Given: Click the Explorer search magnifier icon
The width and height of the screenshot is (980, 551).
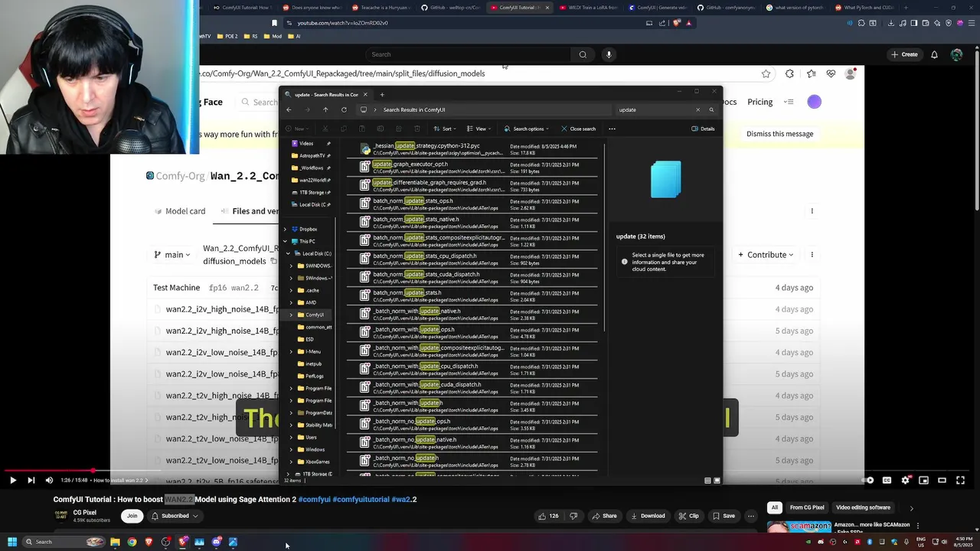Looking at the screenshot, I should point(711,109).
